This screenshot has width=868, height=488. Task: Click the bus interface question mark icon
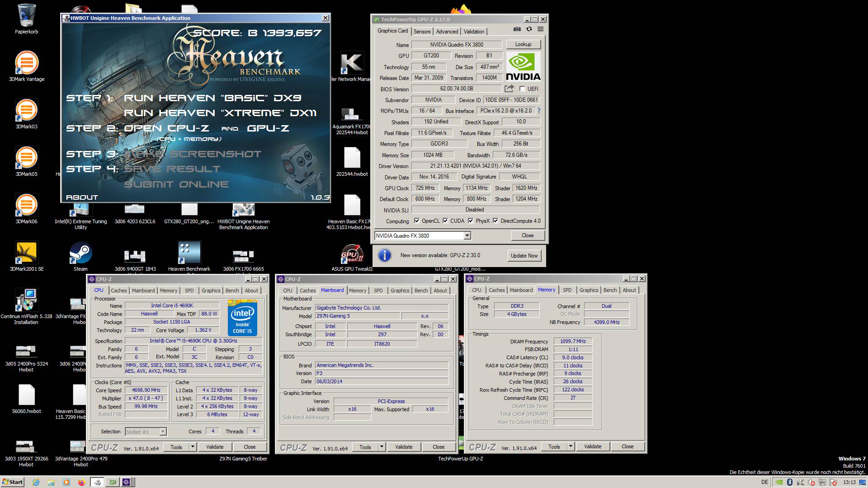click(x=539, y=111)
